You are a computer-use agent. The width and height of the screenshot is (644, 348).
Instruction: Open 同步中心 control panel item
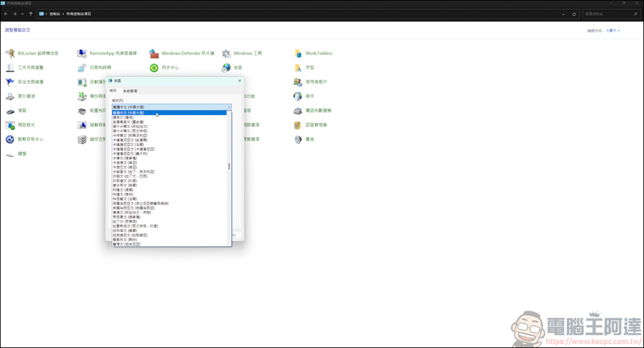point(164,68)
